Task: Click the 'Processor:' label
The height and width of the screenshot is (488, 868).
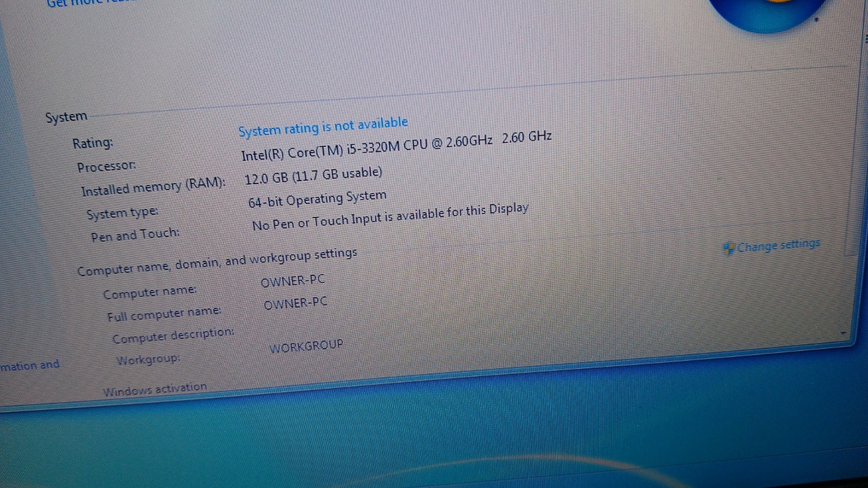Action: coord(106,166)
